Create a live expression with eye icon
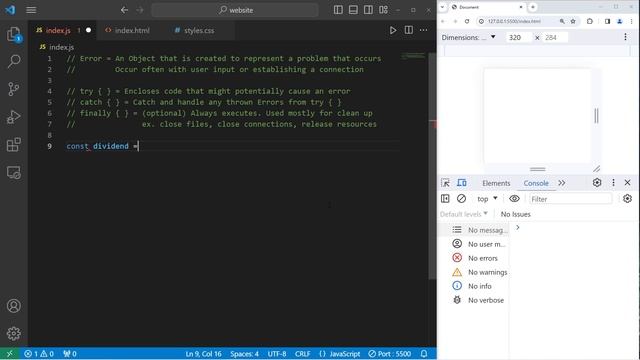Image resolution: width=640 pixels, height=360 pixels. pos(514,199)
